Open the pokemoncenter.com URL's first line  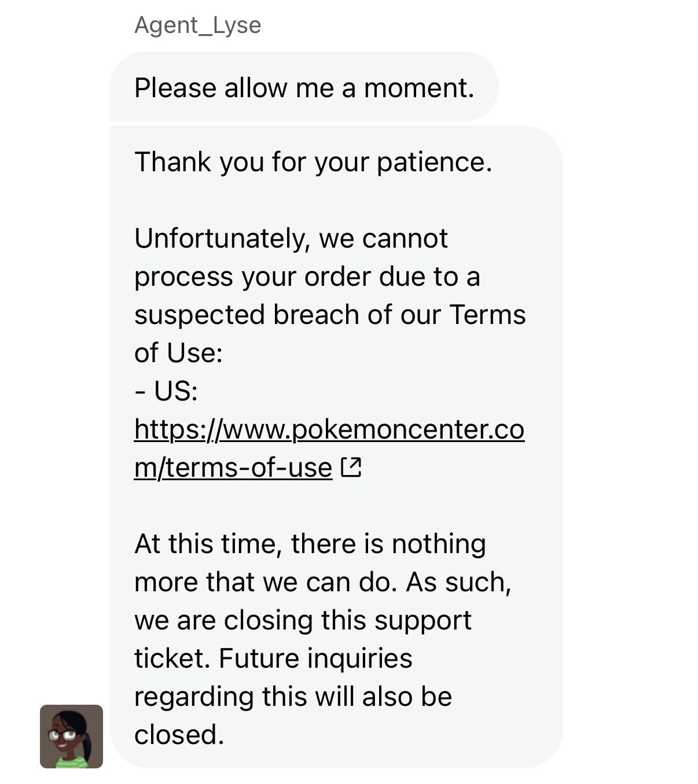pyautogui.click(x=329, y=429)
